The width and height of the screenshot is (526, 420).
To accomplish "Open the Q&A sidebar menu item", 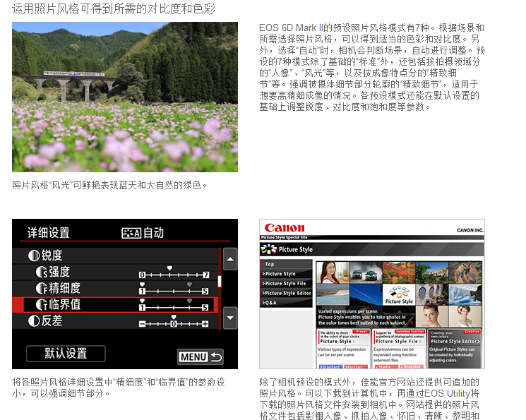I will click(286, 303).
